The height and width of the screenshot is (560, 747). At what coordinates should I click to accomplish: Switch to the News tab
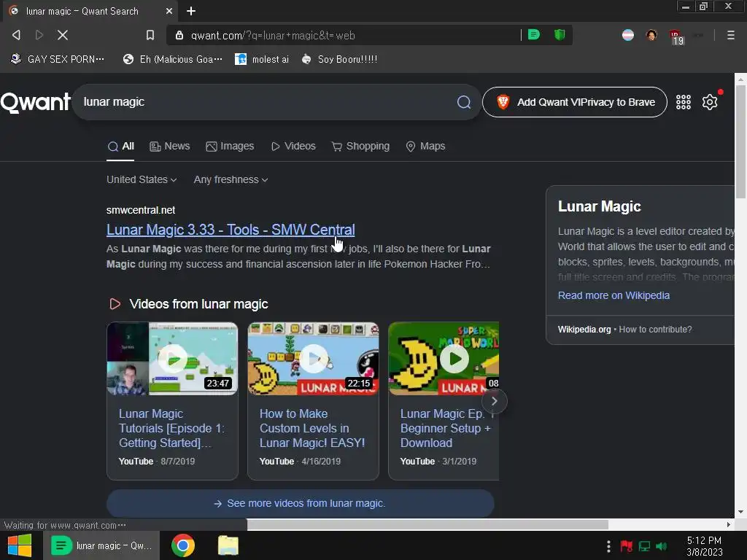pos(169,146)
